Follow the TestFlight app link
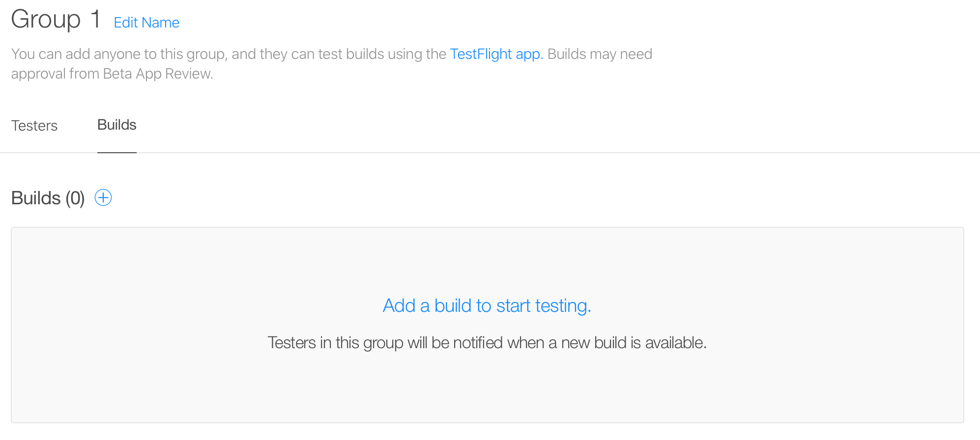Image resolution: width=980 pixels, height=440 pixels. point(496,54)
